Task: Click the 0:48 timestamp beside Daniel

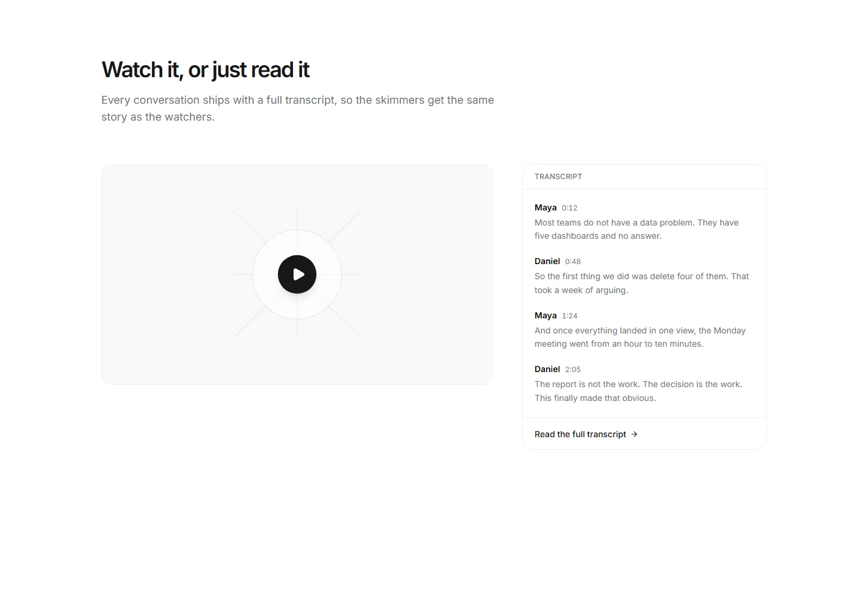Action: (573, 262)
